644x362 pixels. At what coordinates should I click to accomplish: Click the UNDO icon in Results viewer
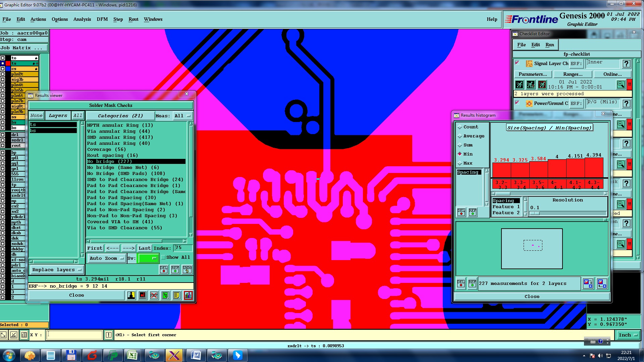[x=187, y=269]
